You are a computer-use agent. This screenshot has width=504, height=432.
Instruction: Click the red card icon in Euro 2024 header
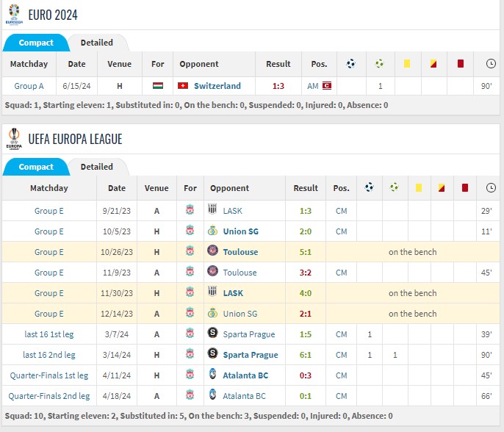tap(461, 64)
